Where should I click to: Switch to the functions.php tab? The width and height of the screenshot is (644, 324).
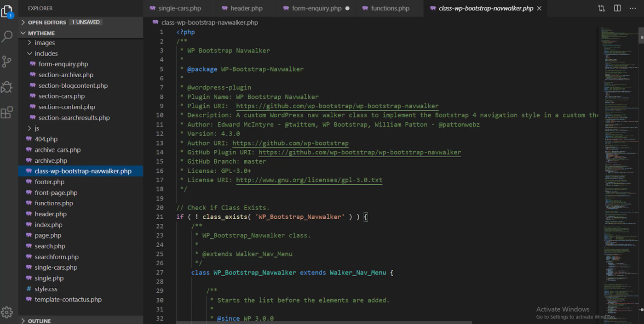coord(389,8)
